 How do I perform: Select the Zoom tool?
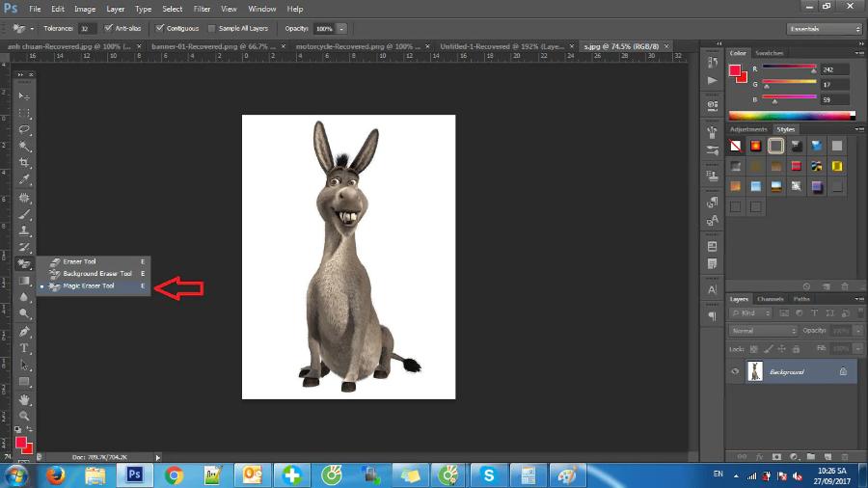24,416
